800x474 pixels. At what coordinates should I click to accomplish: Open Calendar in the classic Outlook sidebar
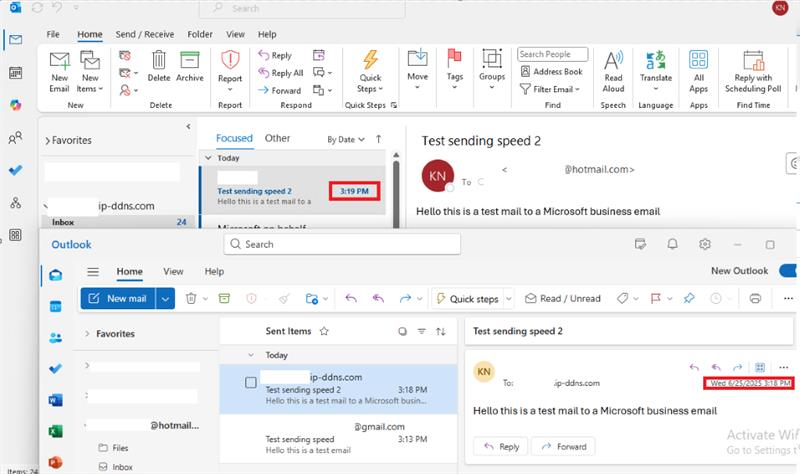pos(15,72)
